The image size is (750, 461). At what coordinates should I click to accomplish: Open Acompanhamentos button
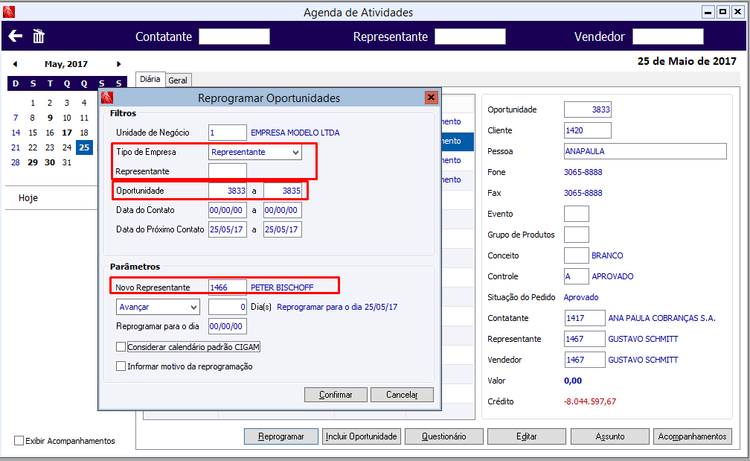693,436
